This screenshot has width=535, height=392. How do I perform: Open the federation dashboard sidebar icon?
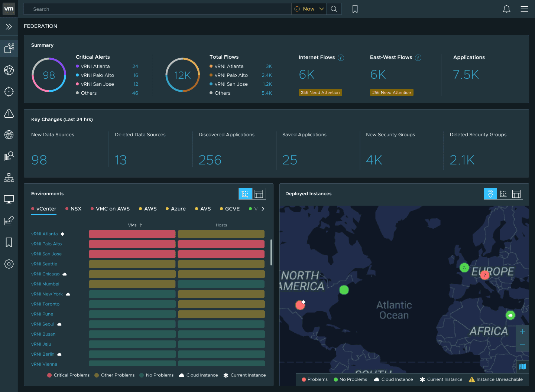point(9,48)
